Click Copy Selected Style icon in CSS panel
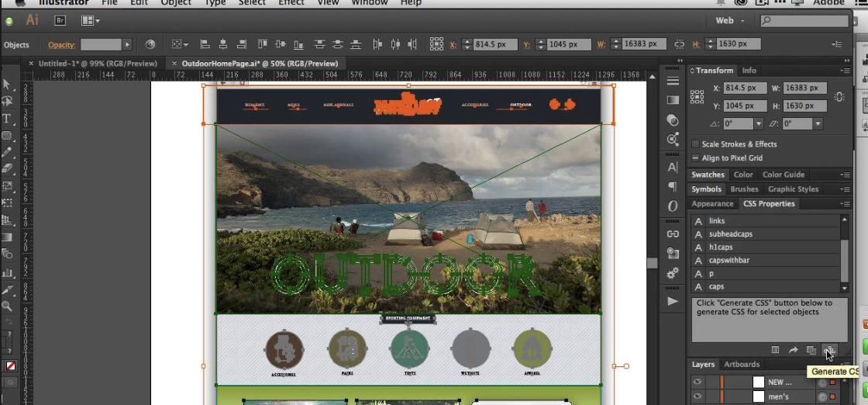This screenshot has height=405, width=868. (811, 350)
